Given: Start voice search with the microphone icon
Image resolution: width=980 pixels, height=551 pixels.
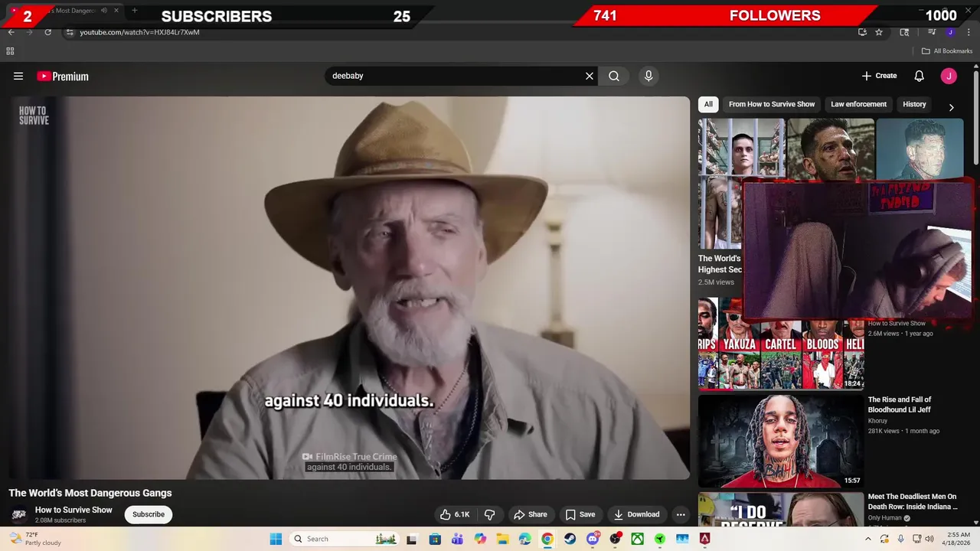Looking at the screenshot, I should coord(648,76).
